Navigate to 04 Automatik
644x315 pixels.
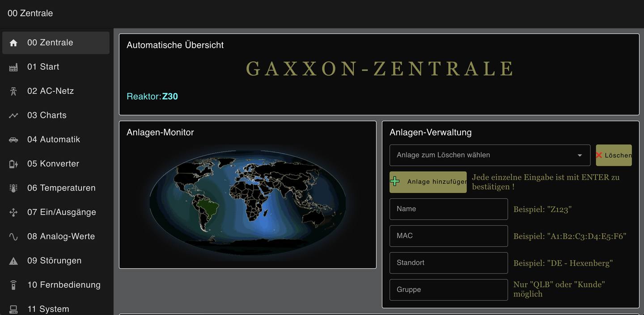[56, 140]
